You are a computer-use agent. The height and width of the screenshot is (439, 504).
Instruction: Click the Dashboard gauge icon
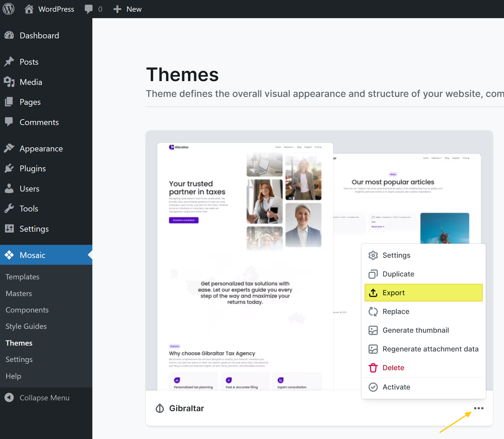tap(9, 35)
